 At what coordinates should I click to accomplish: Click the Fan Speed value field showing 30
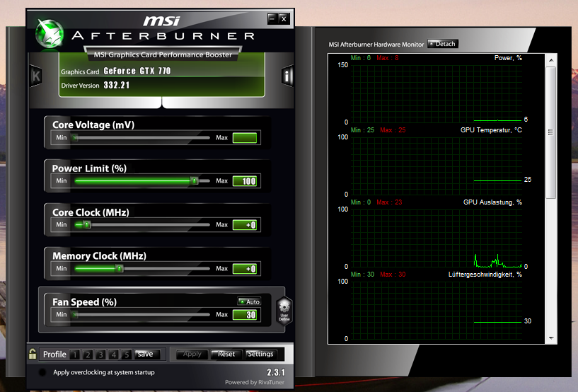(245, 315)
